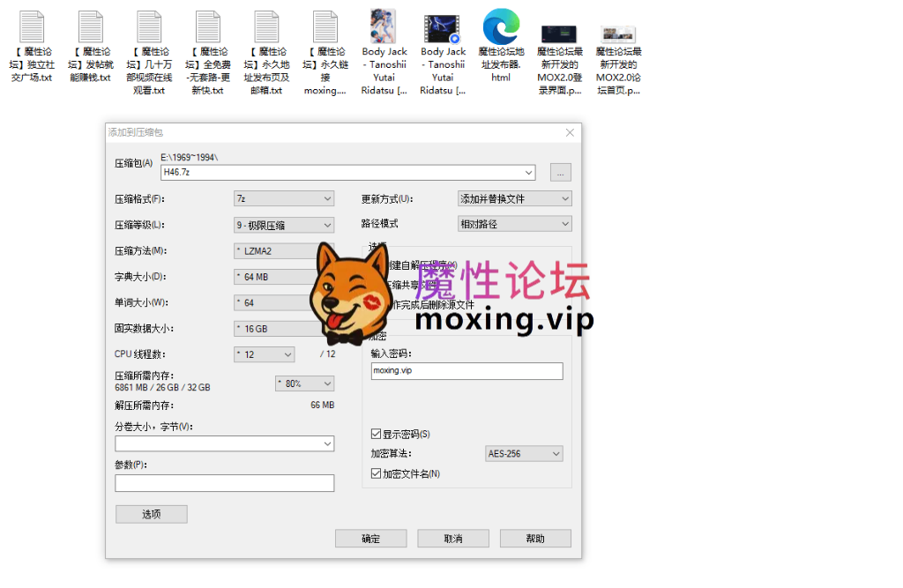Open the 压缩等级 极限压缩 dropdown
This screenshot has width=903, height=588.
point(284,225)
